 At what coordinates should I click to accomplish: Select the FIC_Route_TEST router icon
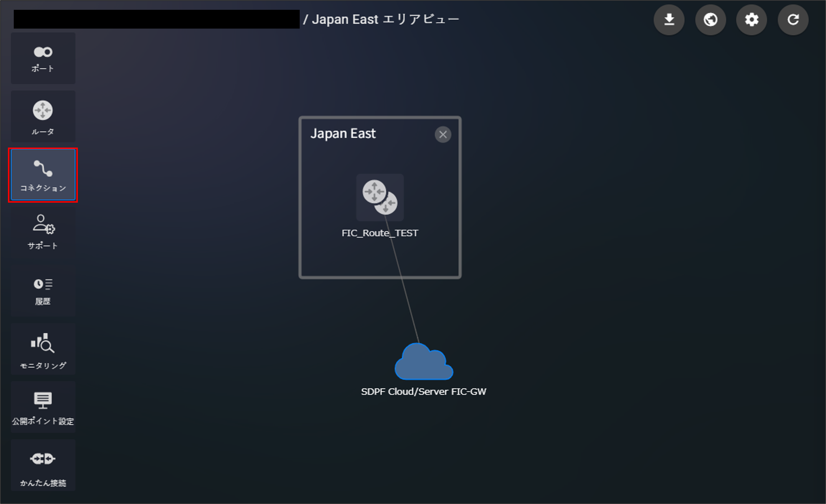[380, 197]
